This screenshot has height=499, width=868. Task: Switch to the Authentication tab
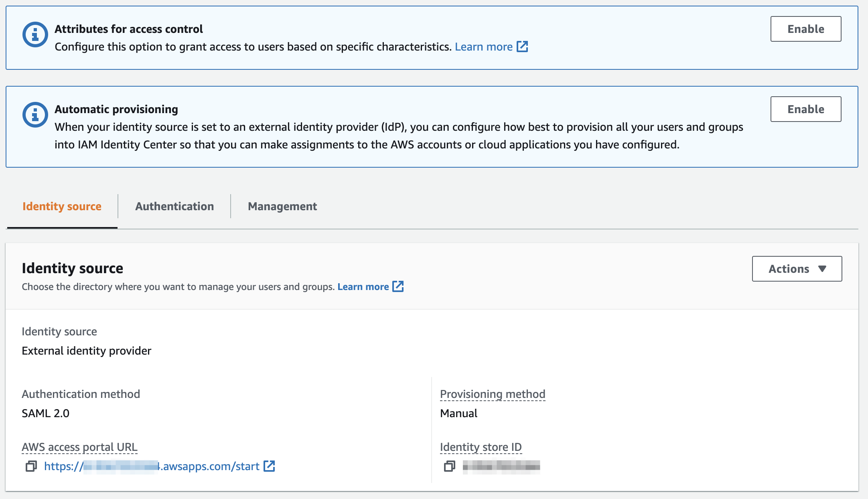click(x=174, y=206)
